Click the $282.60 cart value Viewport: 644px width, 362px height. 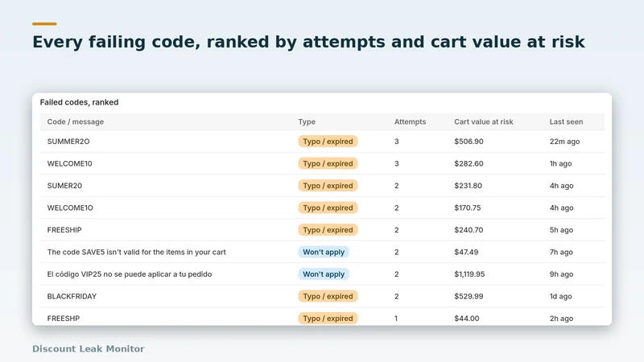pyautogui.click(x=469, y=164)
